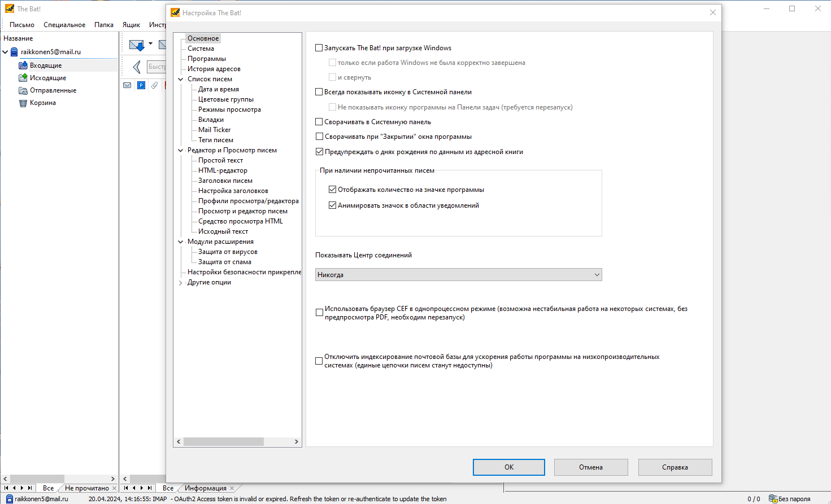Viewport: 831px width, 504px height.
Task: Select Отправленные folder in folder tree
Action: coord(53,90)
